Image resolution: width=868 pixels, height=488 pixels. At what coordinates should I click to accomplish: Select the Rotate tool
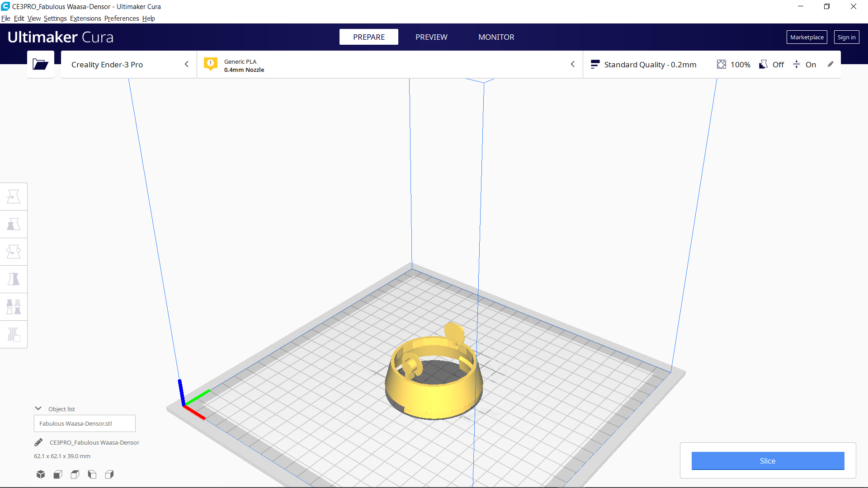pyautogui.click(x=14, y=252)
